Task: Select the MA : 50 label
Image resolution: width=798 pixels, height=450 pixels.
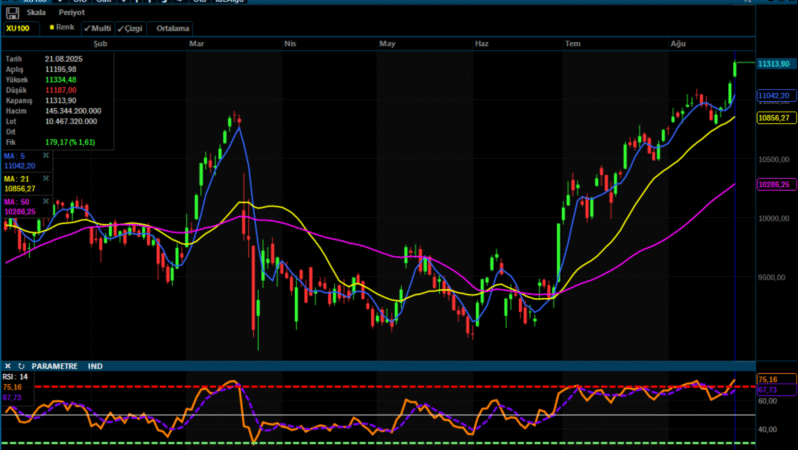Action: pyautogui.click(x=16, y=202)
